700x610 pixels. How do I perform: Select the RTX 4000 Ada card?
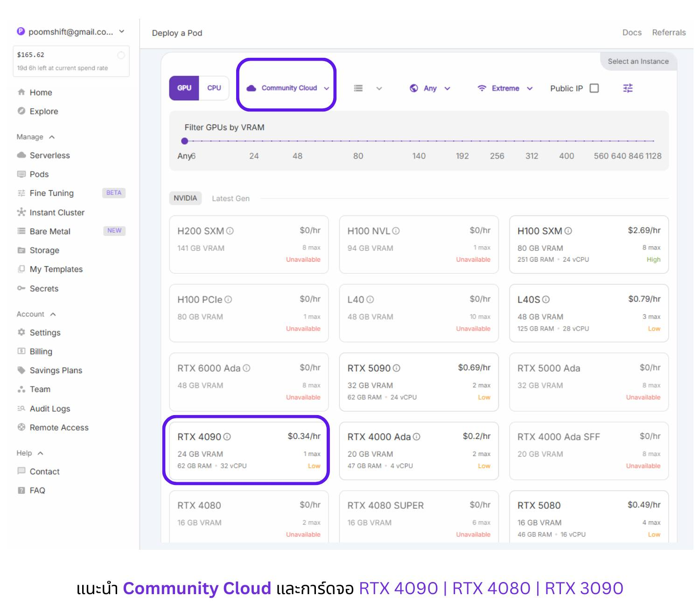(419, 451)
